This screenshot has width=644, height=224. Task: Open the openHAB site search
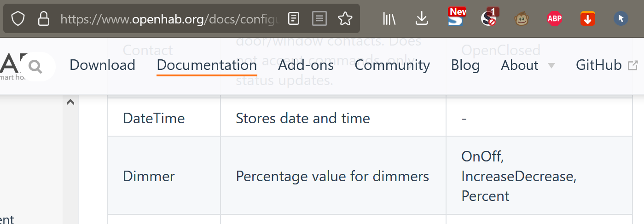(35, 67)
